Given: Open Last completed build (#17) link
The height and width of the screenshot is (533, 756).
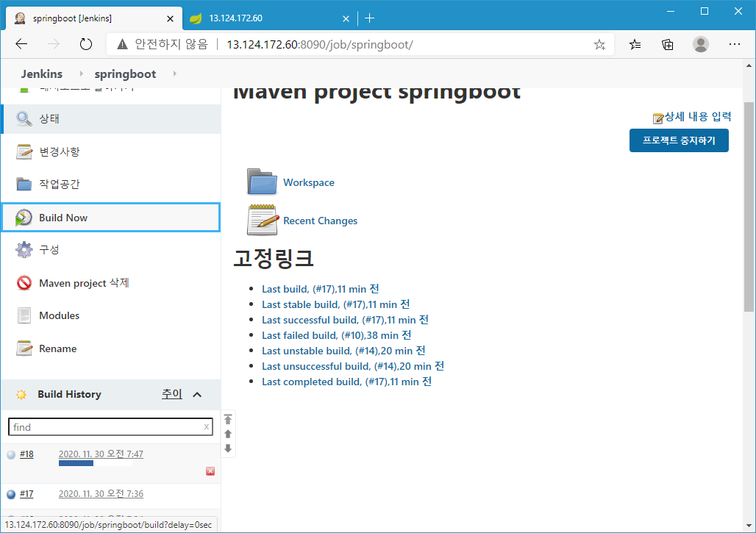Looking at the screenshot, I should click(x=346, y=382).
